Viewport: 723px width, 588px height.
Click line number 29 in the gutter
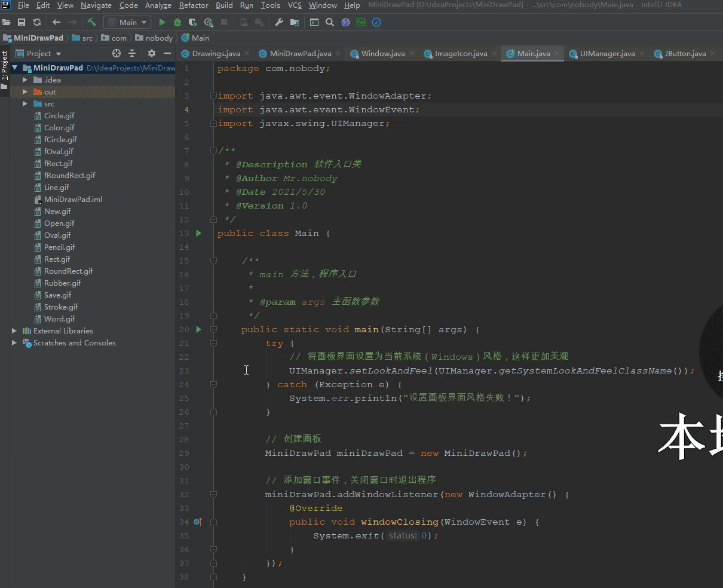coord(183,453)
